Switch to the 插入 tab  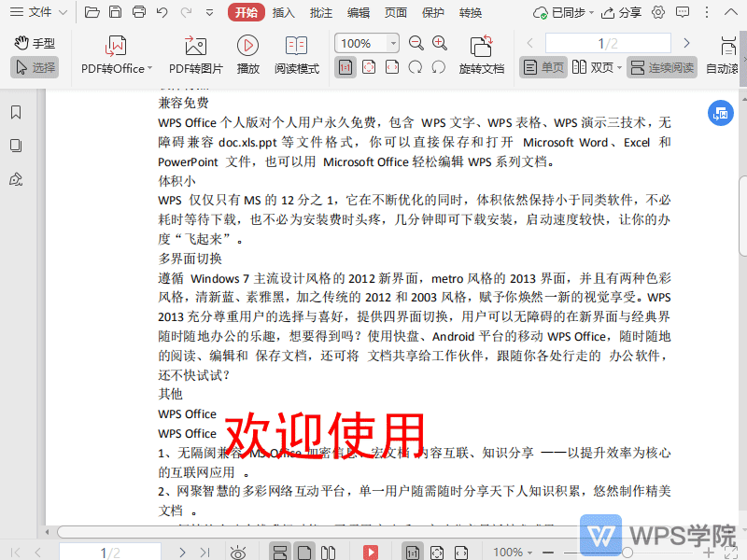283,12
